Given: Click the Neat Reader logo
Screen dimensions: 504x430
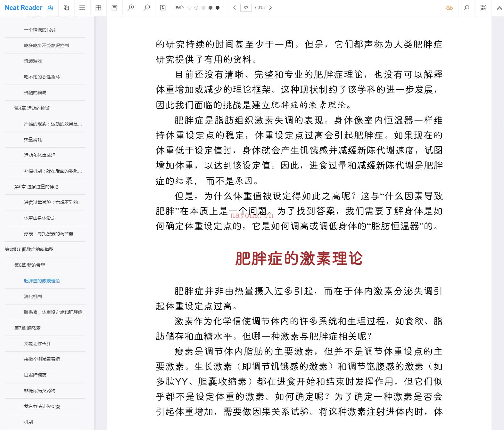Looking at the screenshot, I should 23,8.
